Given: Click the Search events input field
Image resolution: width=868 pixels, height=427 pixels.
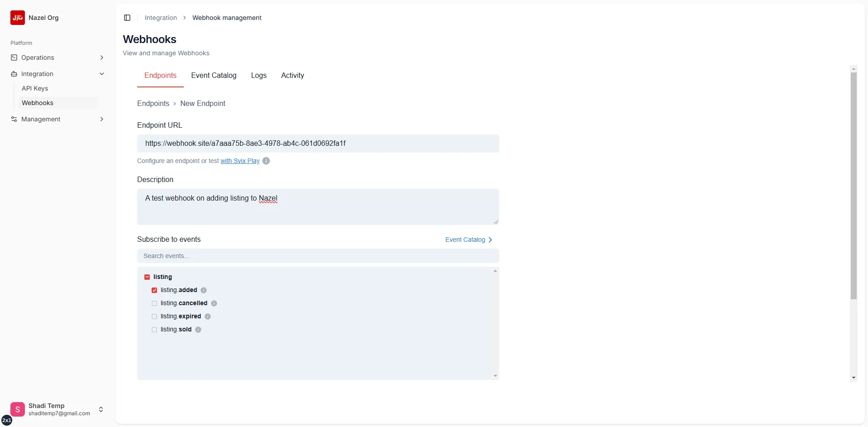Looking at the screenshot, I should 317,256.
